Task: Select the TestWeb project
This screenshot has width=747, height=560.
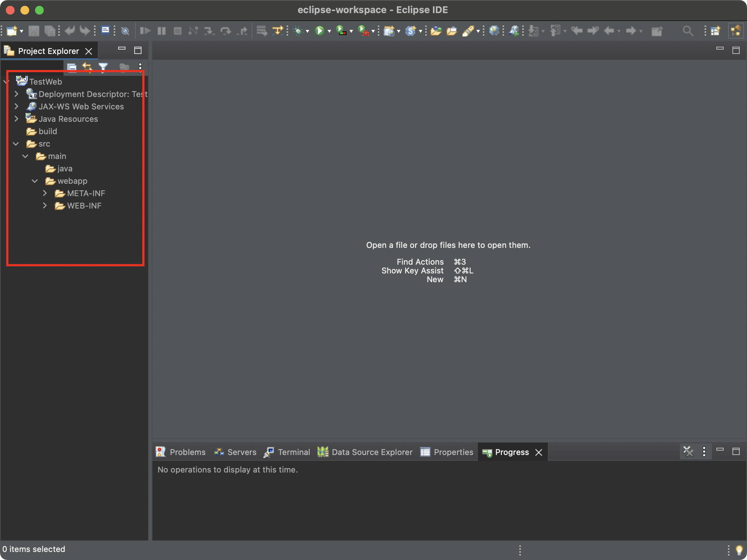Action: pyautogui.click(x=39, y=81)
